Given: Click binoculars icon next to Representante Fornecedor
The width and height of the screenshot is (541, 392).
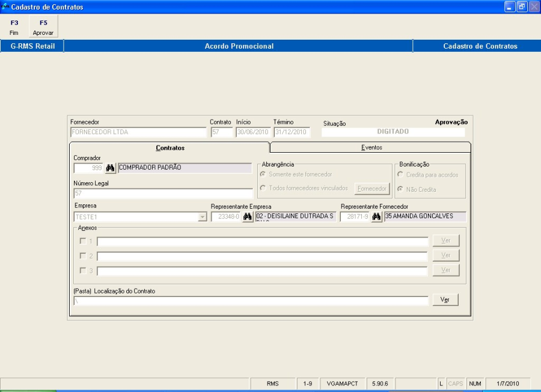Looking at the screenshot, I should click(377, 217).
